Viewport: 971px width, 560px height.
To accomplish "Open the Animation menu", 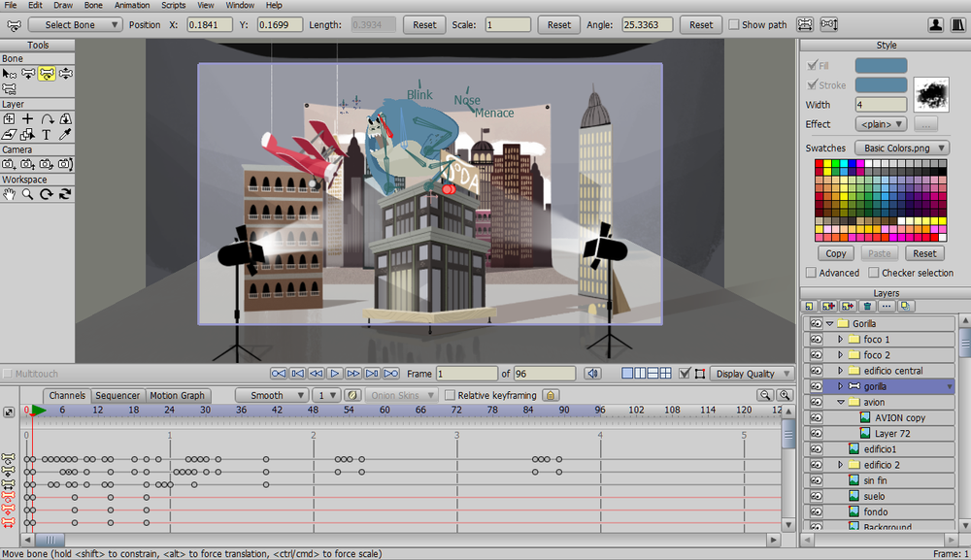I will point(132,5).
